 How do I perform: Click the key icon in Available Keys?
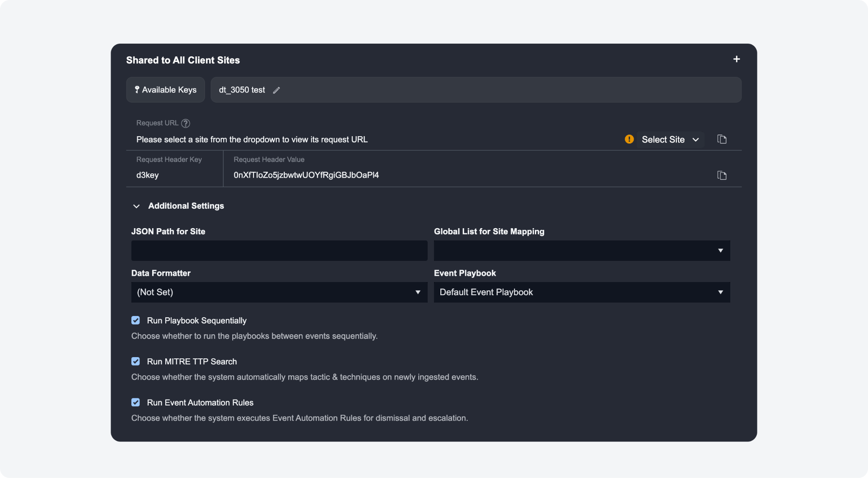coord(137,89)
